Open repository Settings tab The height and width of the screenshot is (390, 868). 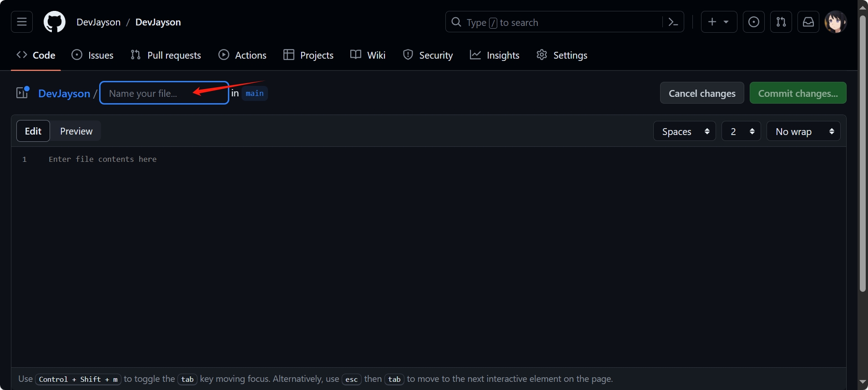tap(562, 55)
